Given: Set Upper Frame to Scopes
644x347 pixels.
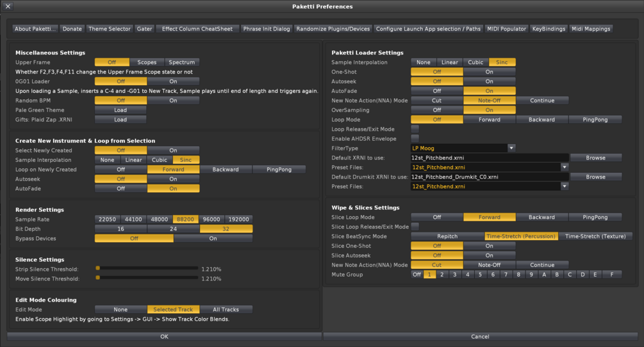Looking at the screenshot, I should (147, 62).
